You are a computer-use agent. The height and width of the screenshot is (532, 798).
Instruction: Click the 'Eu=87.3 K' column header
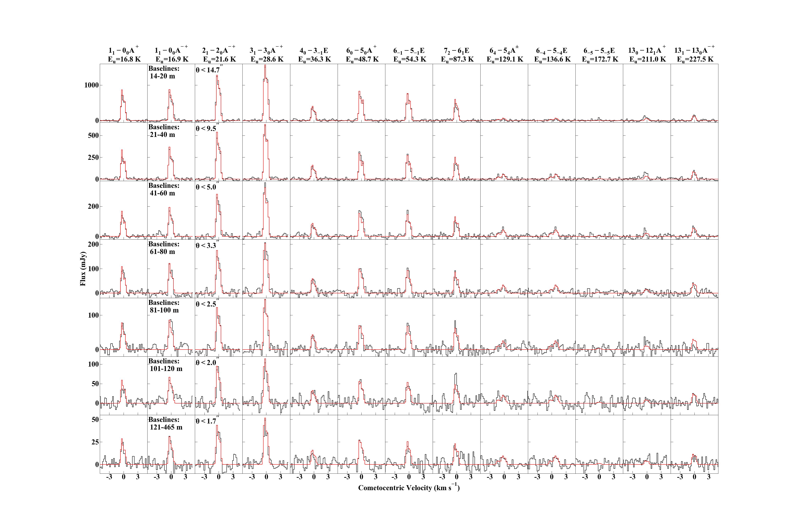pyautogui.click(x=457, y=59)
